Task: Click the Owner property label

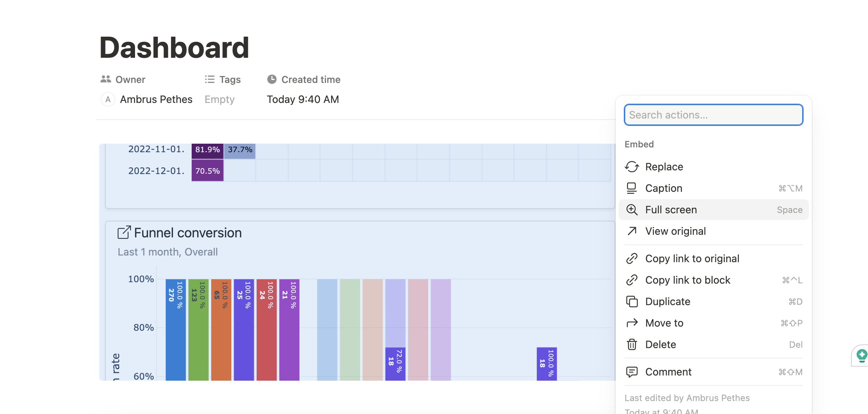Action: [130, 80]
